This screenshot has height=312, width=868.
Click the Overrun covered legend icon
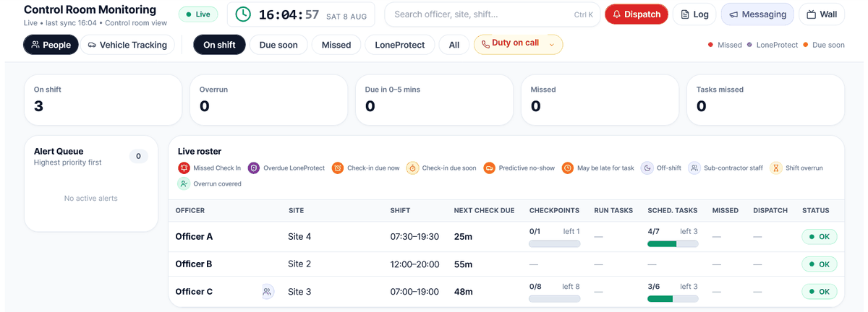coord(184,183)
